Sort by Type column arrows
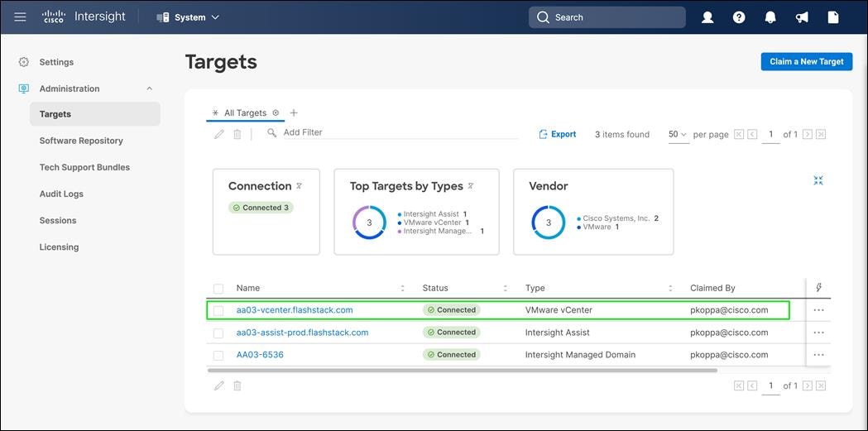Viewport: 868px width, 431px height. 670,288
